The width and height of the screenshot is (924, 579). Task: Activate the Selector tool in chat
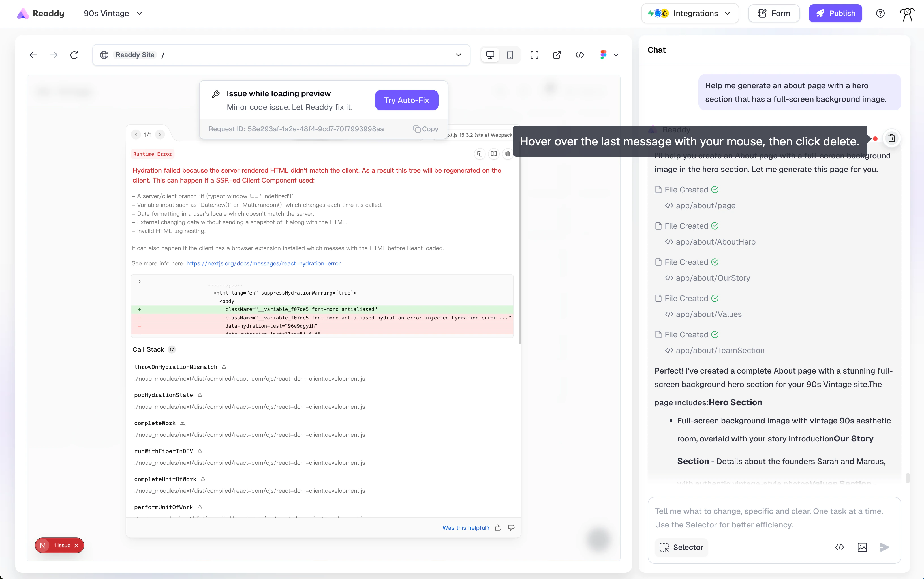(x=681, y=547)
